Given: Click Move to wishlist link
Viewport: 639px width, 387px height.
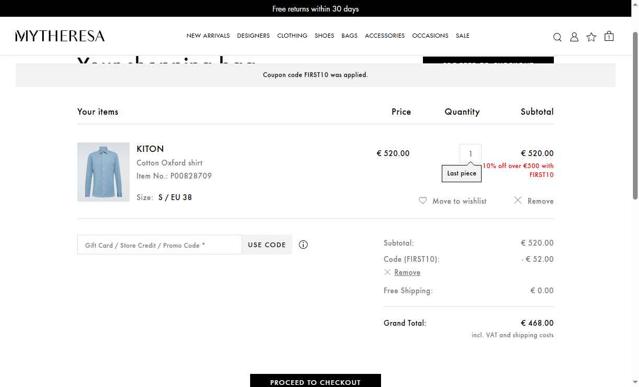Looking at the screenshot, I should click(x=459, y=201).
